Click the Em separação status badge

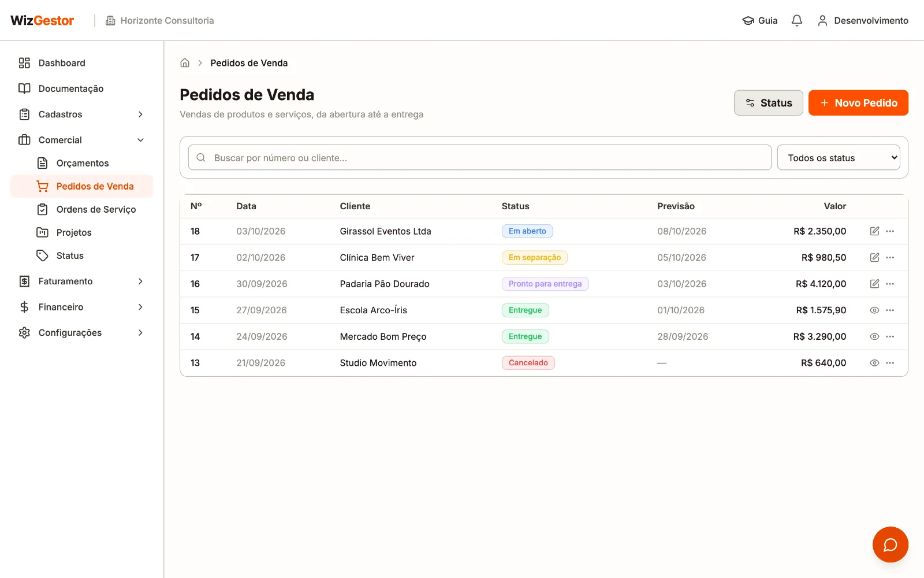tap(535, 258)
